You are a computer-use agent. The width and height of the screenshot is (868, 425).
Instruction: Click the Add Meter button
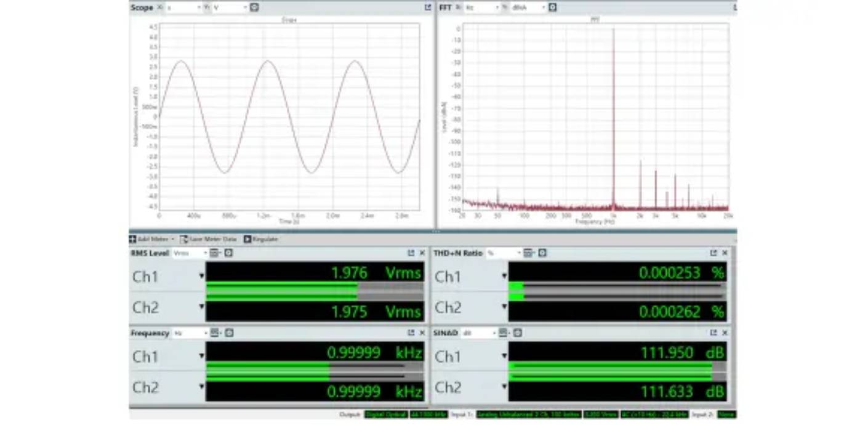tap(151, 239)
